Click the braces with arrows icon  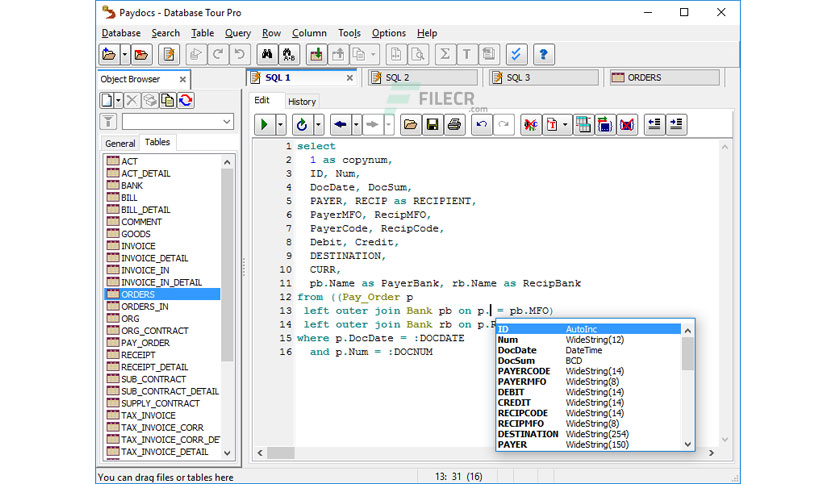(x=605, y=125)
